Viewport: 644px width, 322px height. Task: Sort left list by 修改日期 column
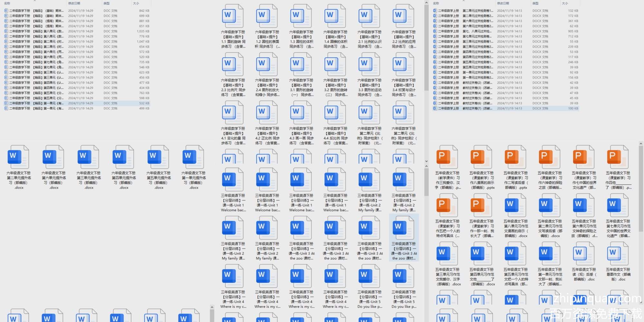[74, 3]
